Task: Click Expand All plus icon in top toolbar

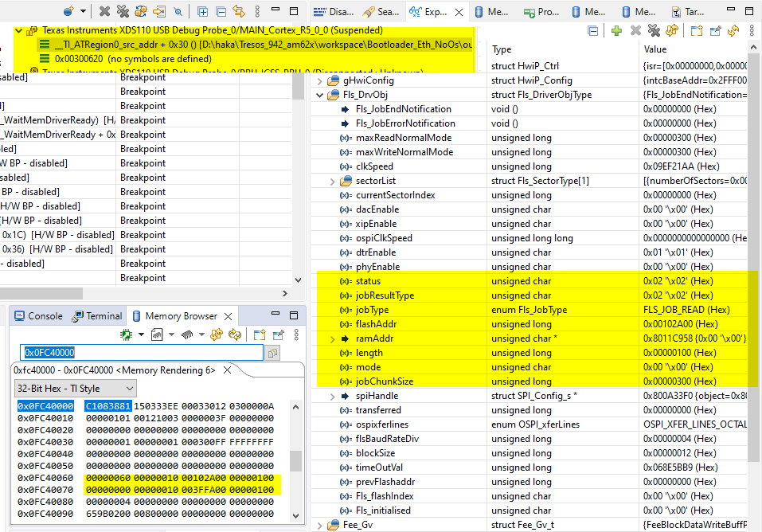Action: pyautogui.click(x=203, y=11)
